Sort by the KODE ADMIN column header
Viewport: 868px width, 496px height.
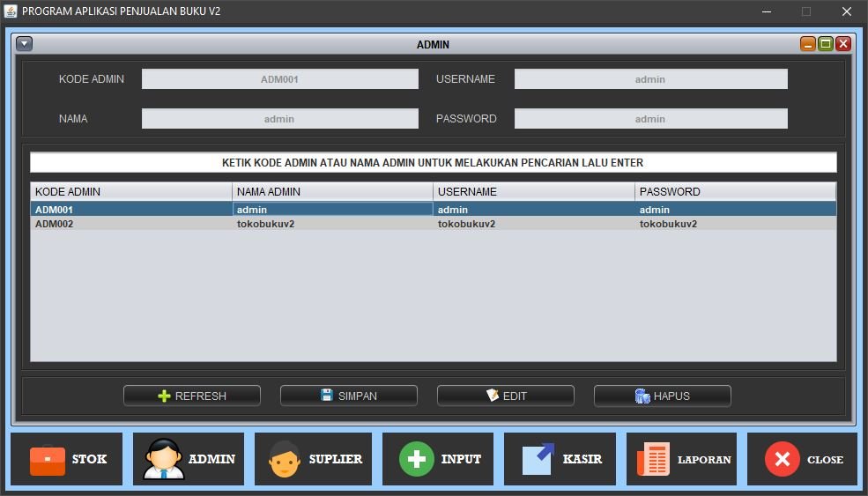pos(131,192)
